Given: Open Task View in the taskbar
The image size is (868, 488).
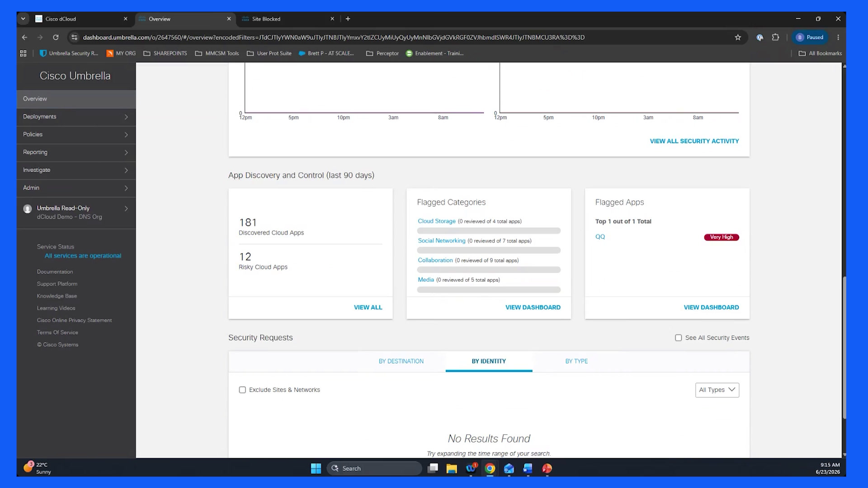Looking at the screenshot, I should pos(433,469).
